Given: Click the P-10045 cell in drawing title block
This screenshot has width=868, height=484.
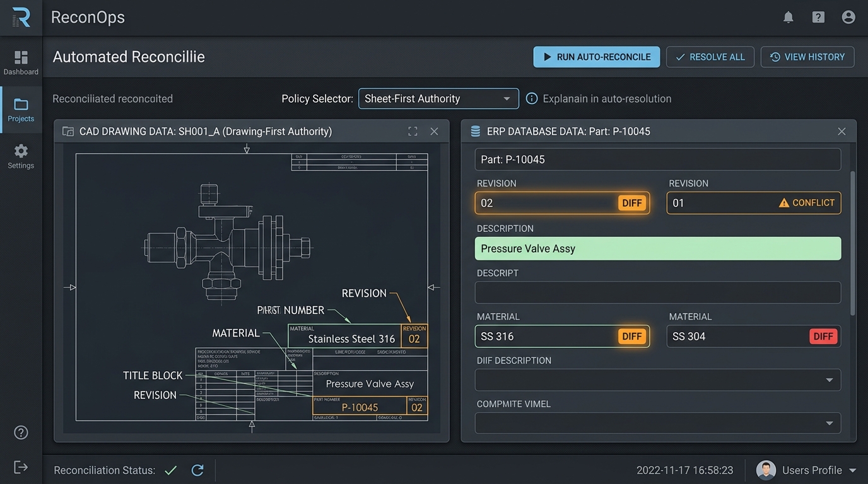Looking at the screenshot, I should [360, 407].
